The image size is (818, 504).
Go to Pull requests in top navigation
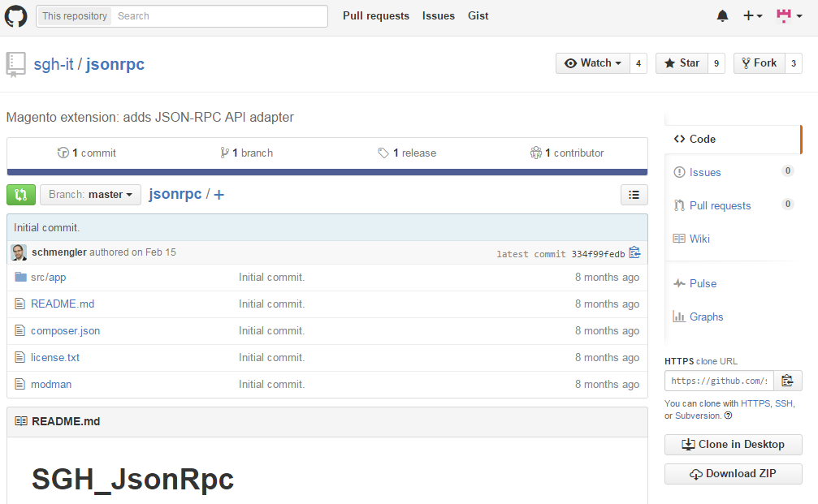375,16
